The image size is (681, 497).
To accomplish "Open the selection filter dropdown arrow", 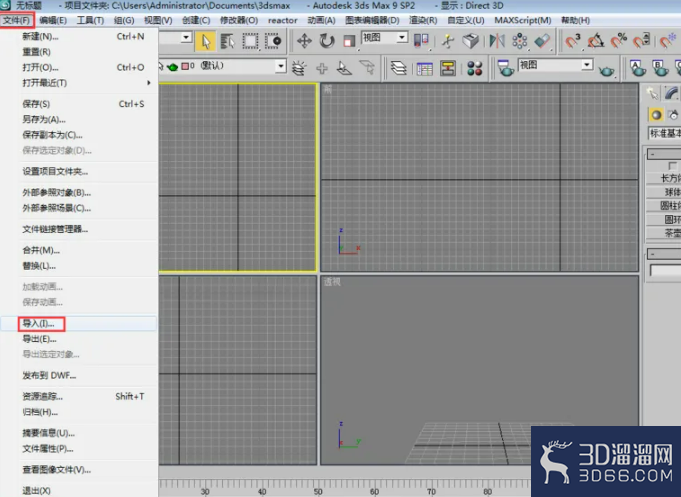I will pos(186,37).
